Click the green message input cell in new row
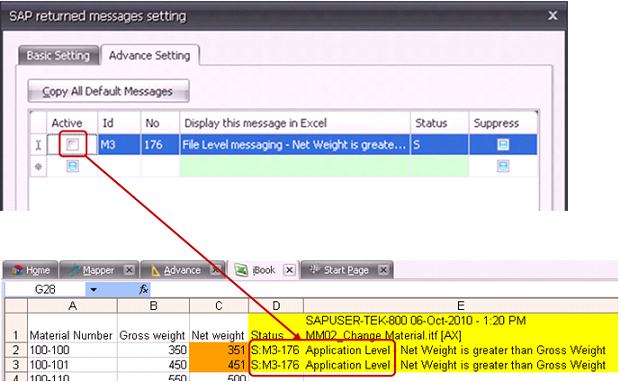The image size is (620, 382). click(x=295, y=166)
